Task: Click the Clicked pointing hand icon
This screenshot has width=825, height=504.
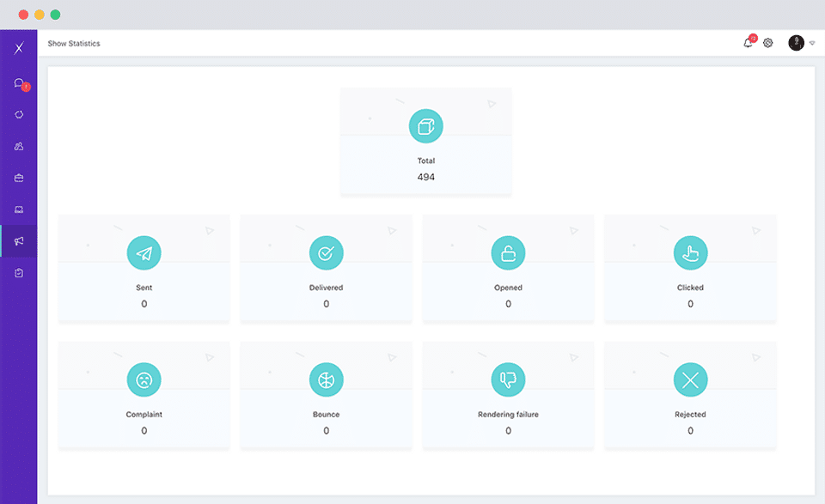Action: coord(690,252)
